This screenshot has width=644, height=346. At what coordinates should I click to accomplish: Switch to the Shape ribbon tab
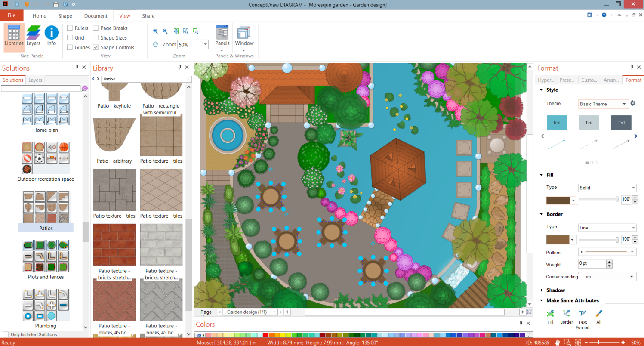65,16
